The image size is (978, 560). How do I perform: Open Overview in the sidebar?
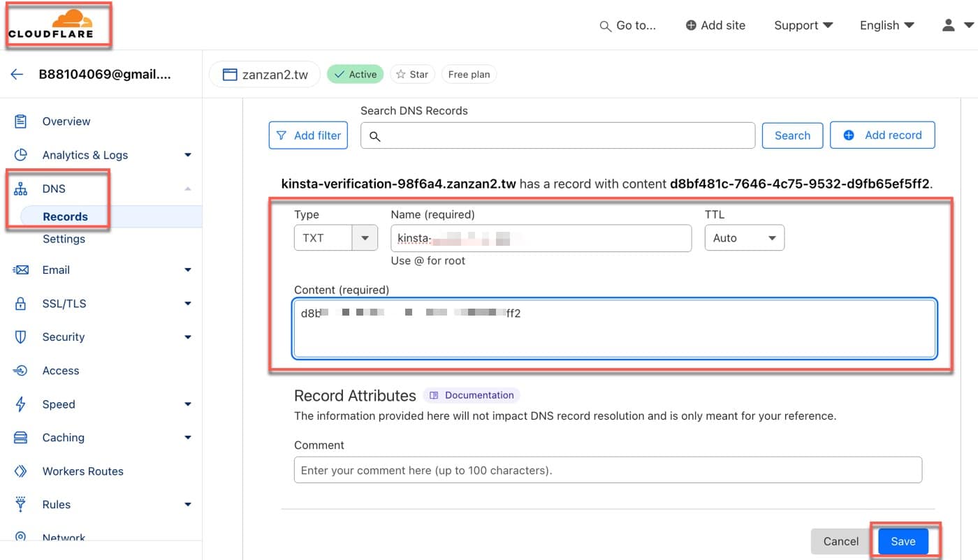pos(66,121)
